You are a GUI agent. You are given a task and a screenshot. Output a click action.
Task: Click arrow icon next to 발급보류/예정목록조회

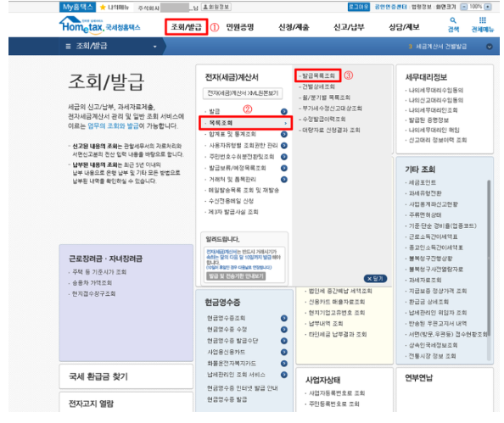[284, 168]
